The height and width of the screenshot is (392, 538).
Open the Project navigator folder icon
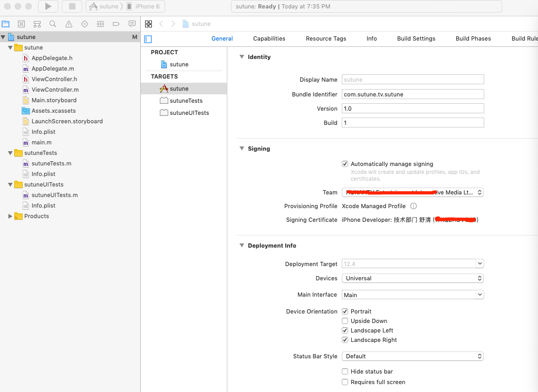[x=6, y=24]
